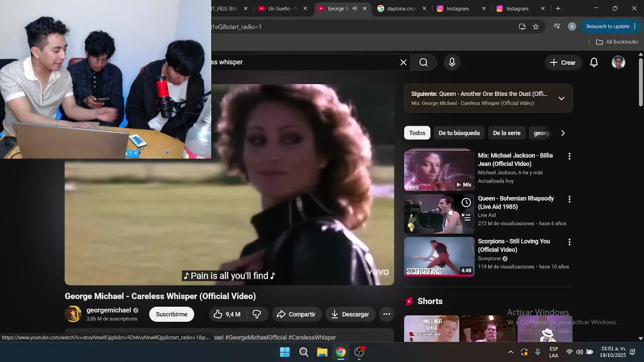The image size is (644, 362).
Task: Open more actions menu below the video
Action: [x=386, y=314]
